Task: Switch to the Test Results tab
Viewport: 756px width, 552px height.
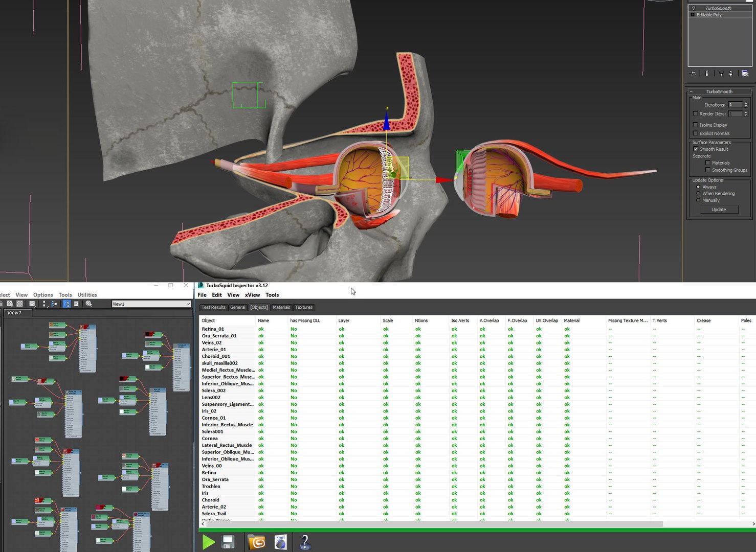Action: (x=213, y=307)
